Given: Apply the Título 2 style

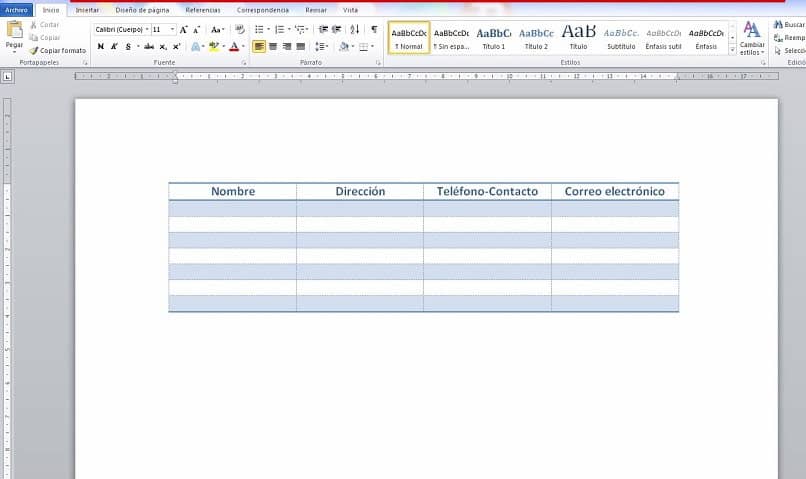Looking at the screenshot, I should (x=536, y=38).
